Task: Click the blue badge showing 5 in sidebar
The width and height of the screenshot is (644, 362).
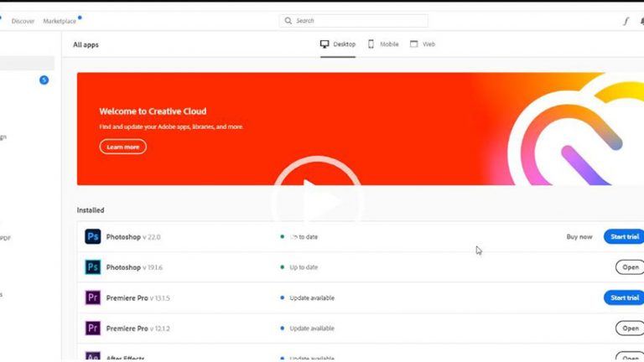Action: tap(44, 80)
